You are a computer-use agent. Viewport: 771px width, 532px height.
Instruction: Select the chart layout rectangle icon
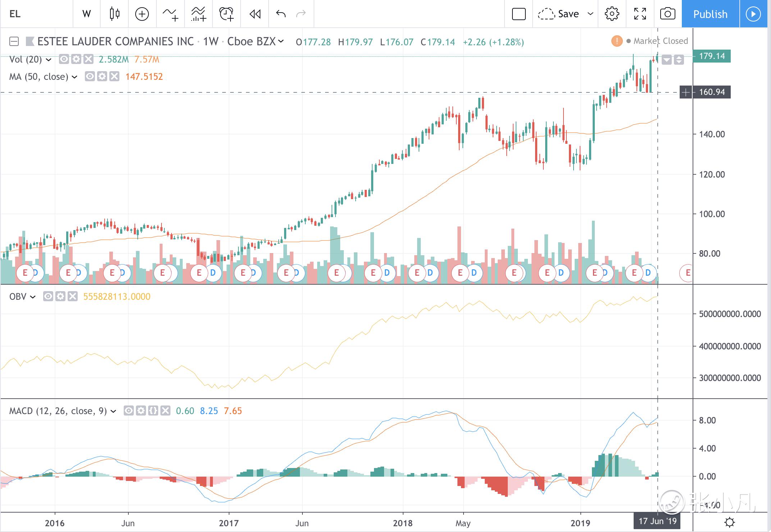point(519,14)
